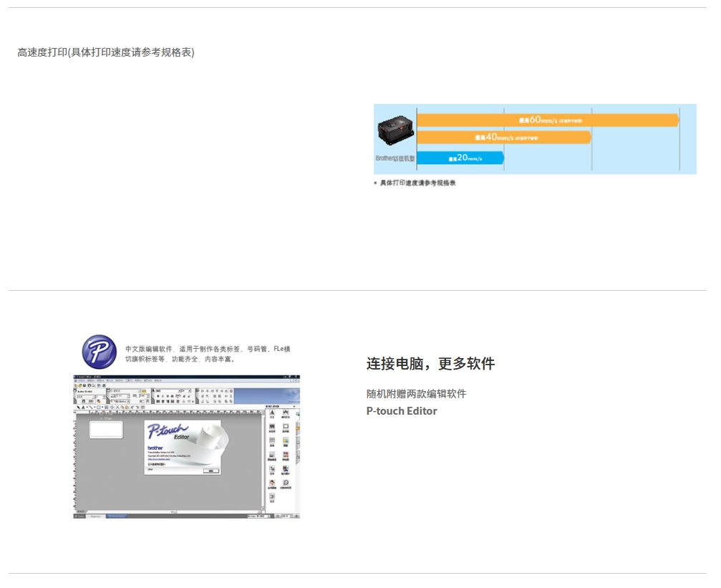Click the black Brother printer image
The image size is (721, 588).
(x=395, y=130)
